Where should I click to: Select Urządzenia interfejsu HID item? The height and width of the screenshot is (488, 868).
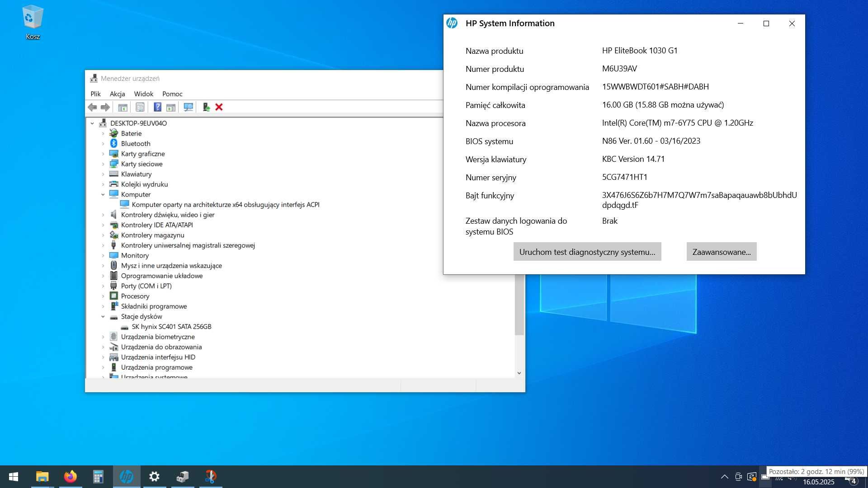[x=158, y=357]
